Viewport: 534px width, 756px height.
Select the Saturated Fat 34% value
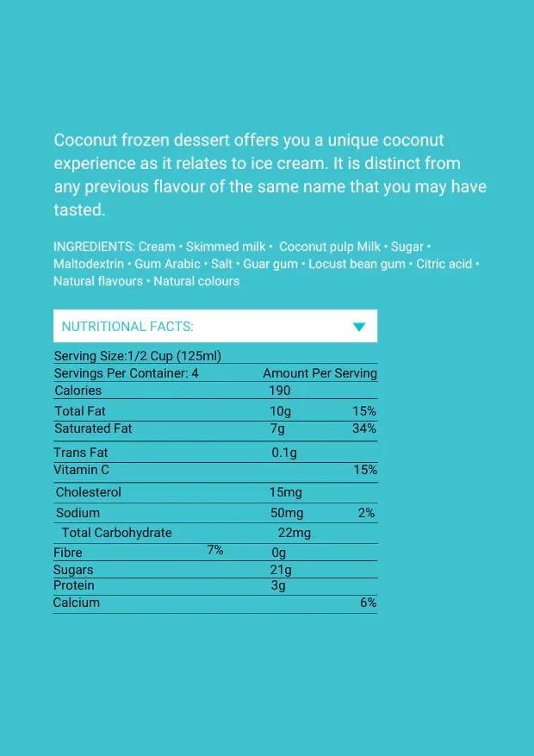(364, 428)
